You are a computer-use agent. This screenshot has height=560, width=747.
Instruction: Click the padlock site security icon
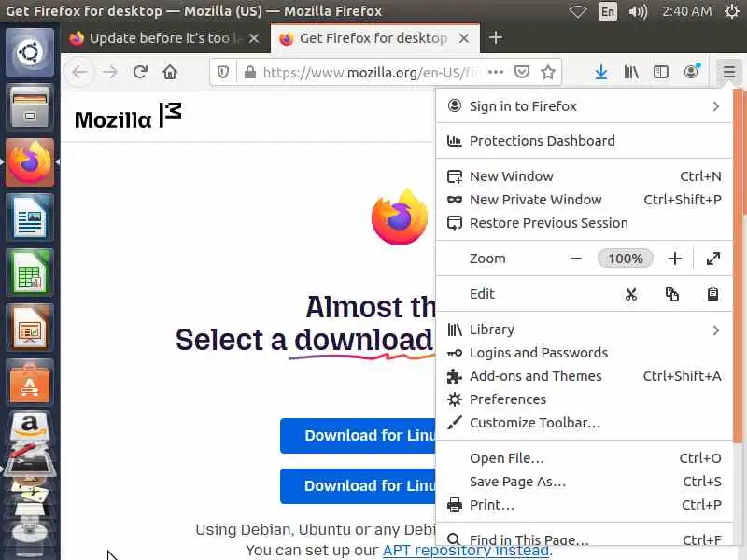pos(249,73)
